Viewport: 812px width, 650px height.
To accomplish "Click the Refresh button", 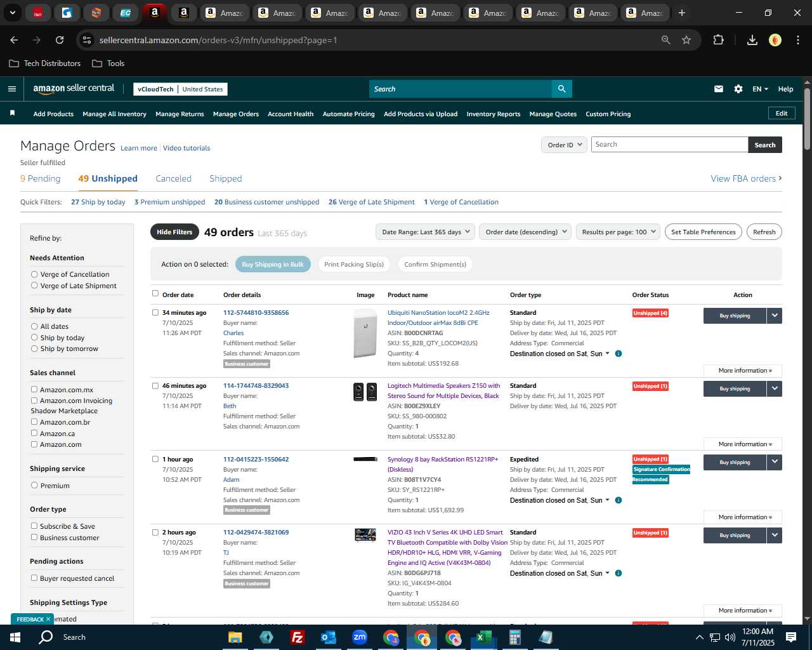I will [x=764, y=232].
